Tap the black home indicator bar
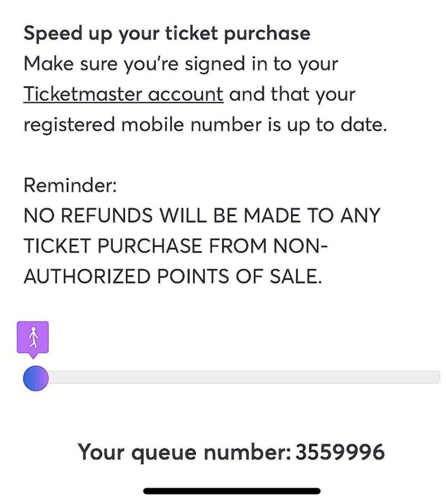This screenshot has height=504, width=446. [x=231, y=491]
